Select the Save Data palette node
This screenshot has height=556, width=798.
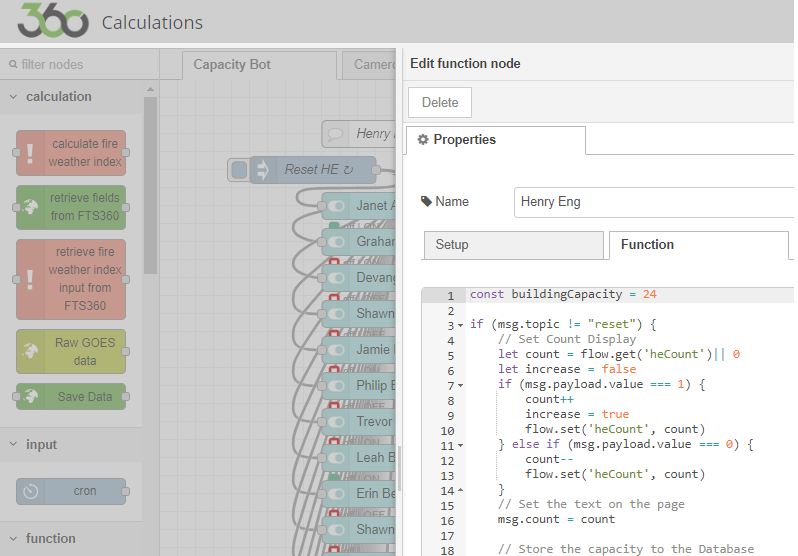(71, 397)
